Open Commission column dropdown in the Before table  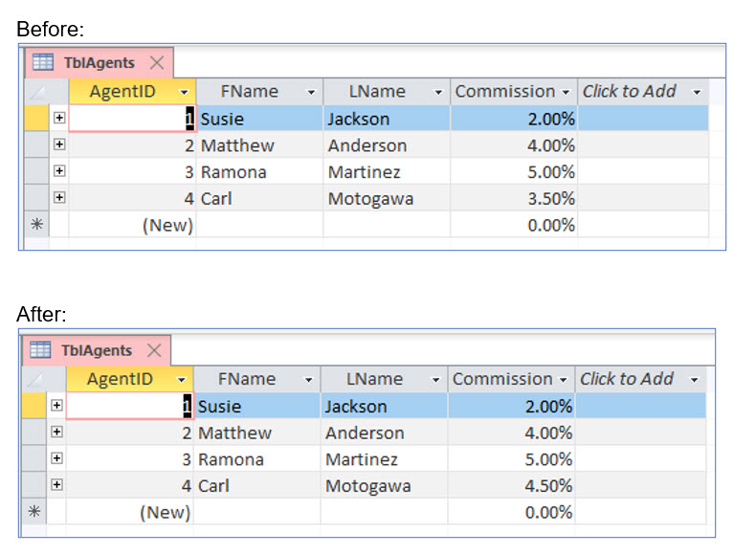[x=566, y=92]
